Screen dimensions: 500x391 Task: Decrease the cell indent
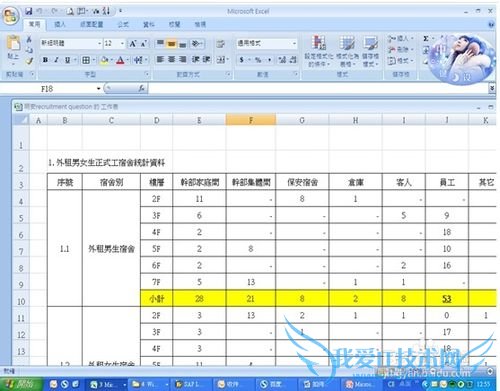(196, 59)
